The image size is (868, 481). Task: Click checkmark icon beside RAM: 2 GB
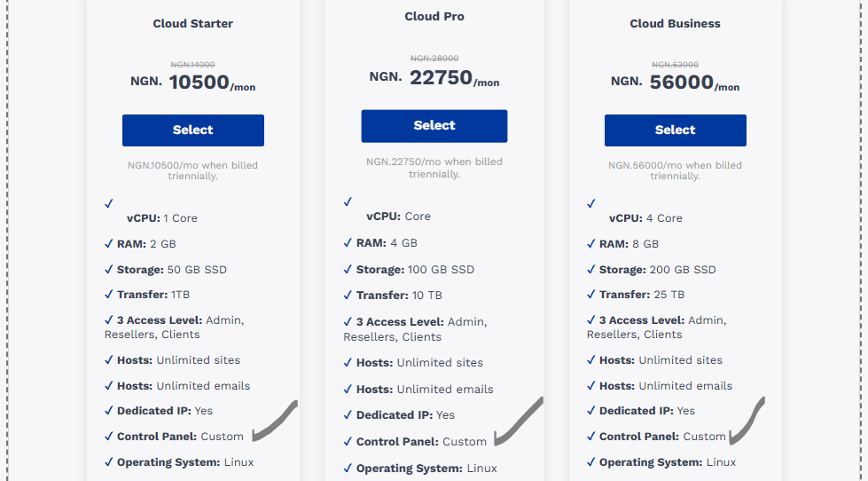click(x=108, y=243)
